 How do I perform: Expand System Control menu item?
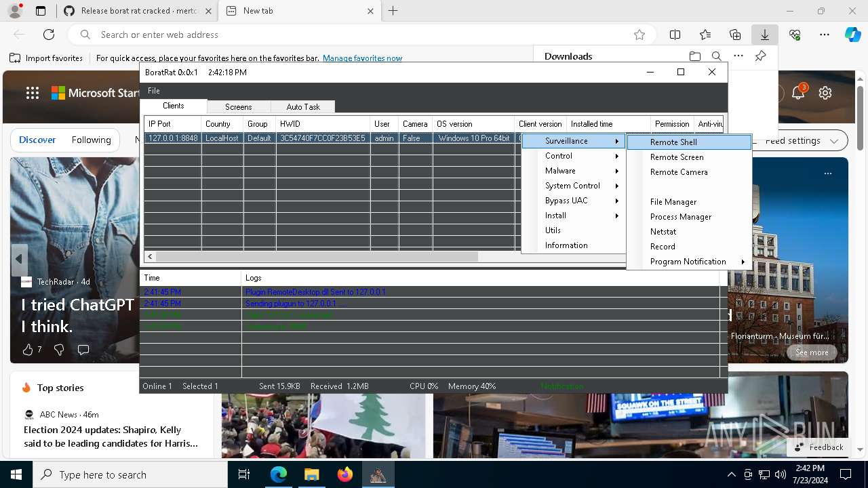[x=574, y=186]
